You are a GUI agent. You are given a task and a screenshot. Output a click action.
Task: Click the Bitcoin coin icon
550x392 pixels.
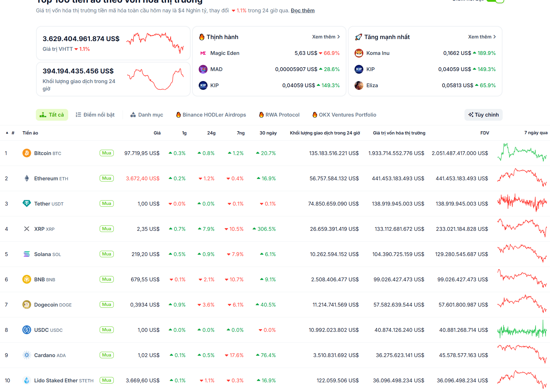(27, 153)
